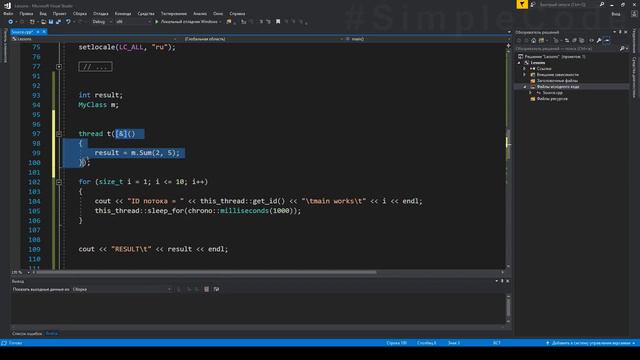Click the Home icon in Solution Explorer
Screen dimensions: 640x360
coord(533,40)
